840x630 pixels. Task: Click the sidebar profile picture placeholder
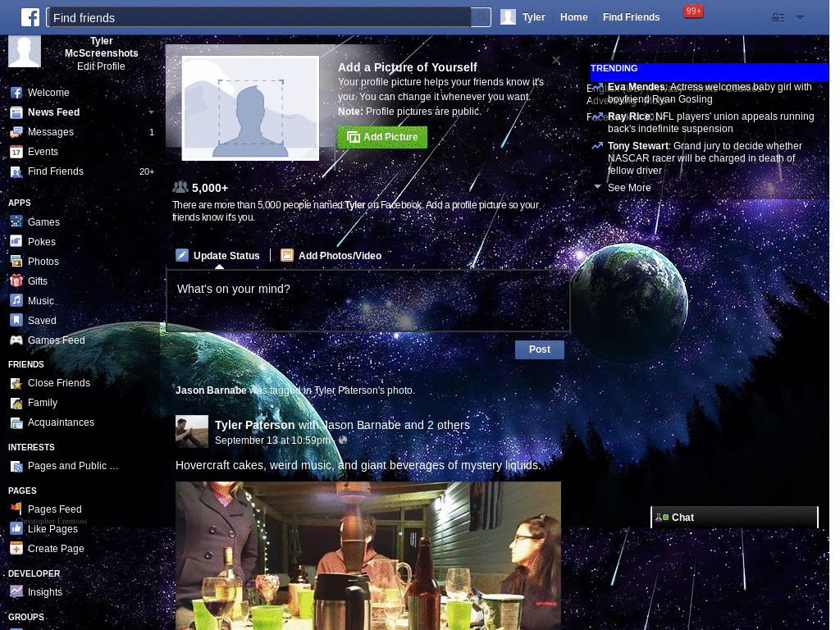(24, 52)
